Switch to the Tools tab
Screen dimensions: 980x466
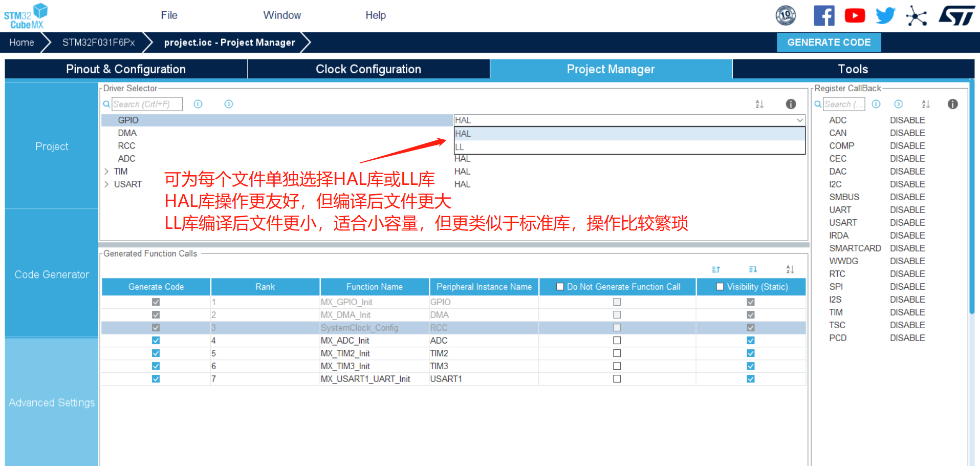click(x=853, y=69)
